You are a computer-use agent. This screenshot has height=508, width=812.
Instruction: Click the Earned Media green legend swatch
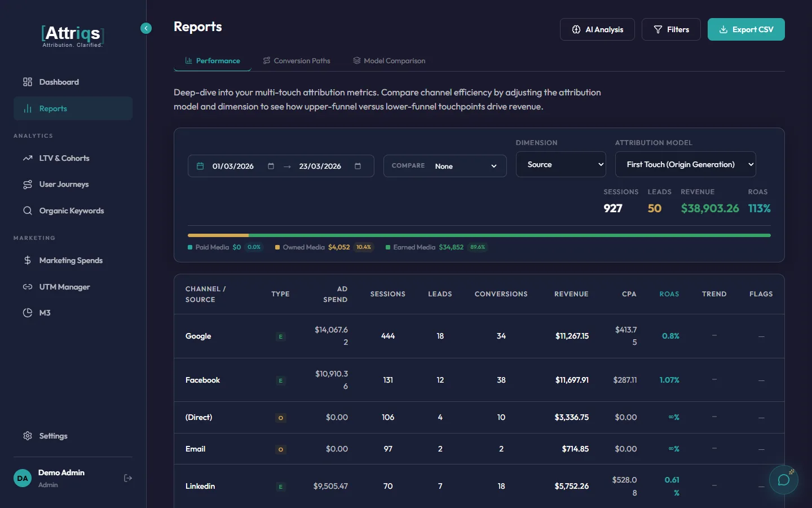pyautogui.click(x=387, y=247)
